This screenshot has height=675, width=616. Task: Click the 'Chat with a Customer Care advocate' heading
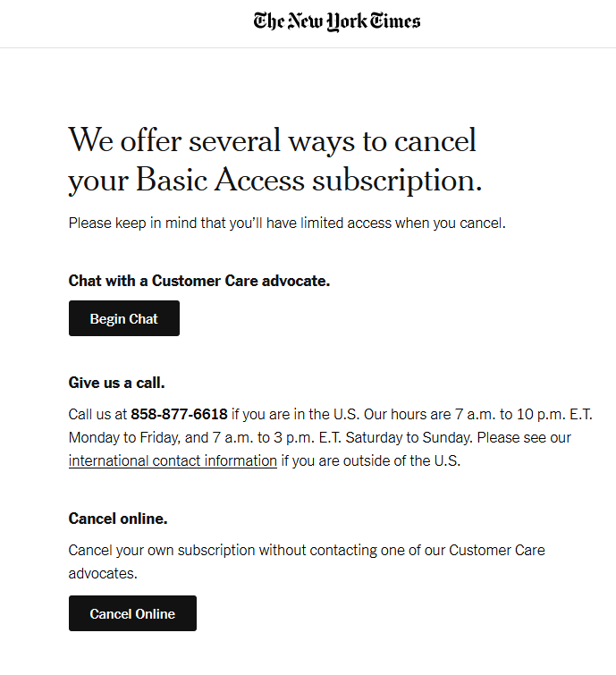199,281
